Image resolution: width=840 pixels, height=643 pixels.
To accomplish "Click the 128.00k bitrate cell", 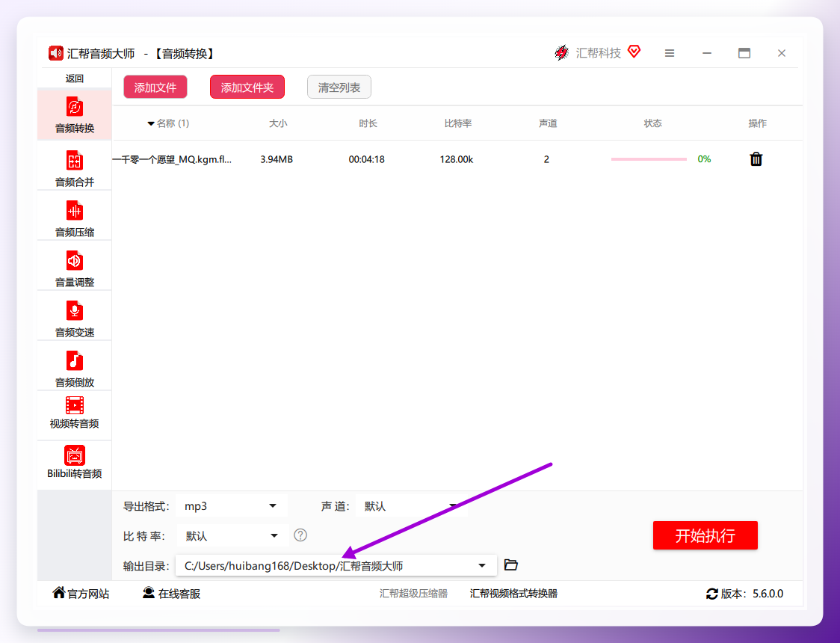I will pyautogui.click(x=457, y=159).
